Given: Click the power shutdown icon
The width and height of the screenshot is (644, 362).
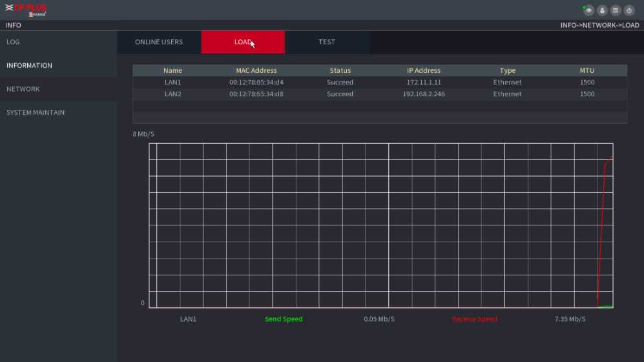Looking at the screenshot, I should [x=629, y=10].
